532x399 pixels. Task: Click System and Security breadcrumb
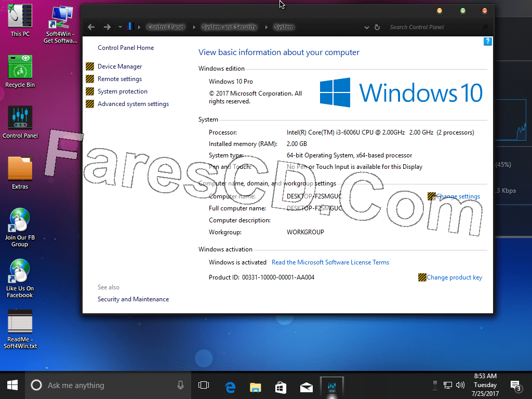229,27
